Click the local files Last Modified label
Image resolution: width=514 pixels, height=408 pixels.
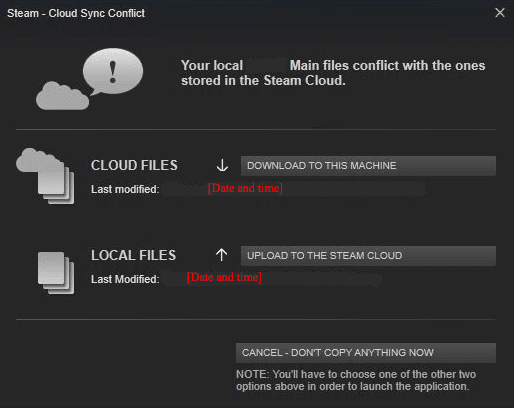click(125, 279)
